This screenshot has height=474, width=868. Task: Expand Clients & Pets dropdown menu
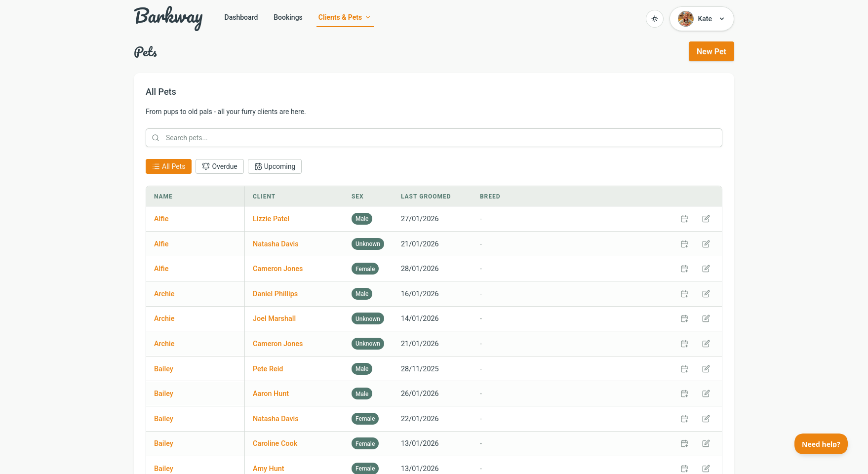pyautogui.click(x=345, y=17)
